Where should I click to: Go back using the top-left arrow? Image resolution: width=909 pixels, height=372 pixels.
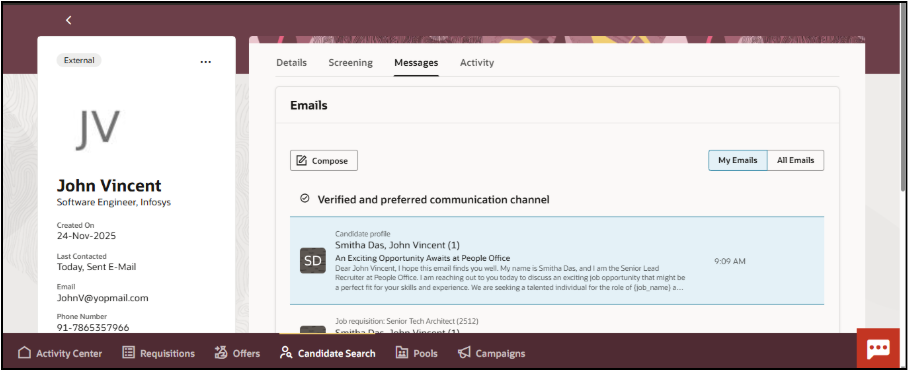click(68, 20)
